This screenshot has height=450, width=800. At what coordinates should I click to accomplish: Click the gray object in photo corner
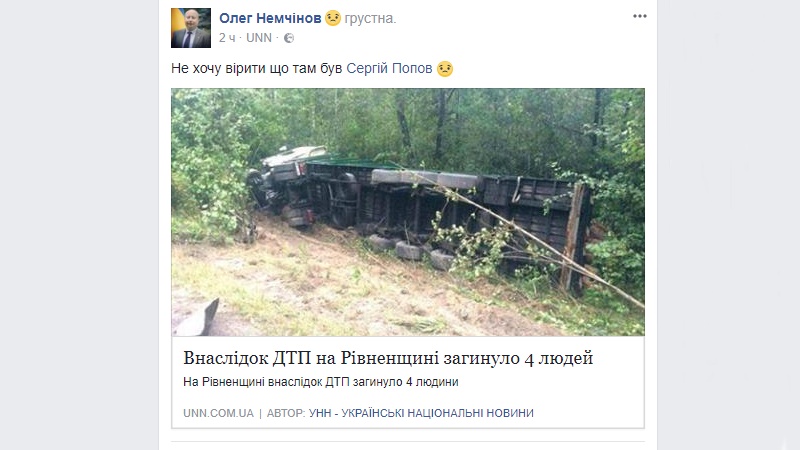click(x=197, y=319)
